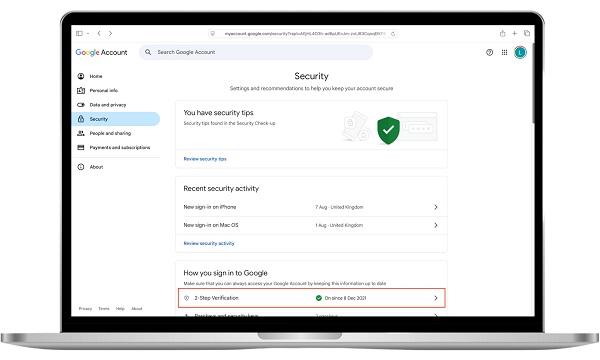Click the 1 Aug - United Kingdom text

coord(339,225)
